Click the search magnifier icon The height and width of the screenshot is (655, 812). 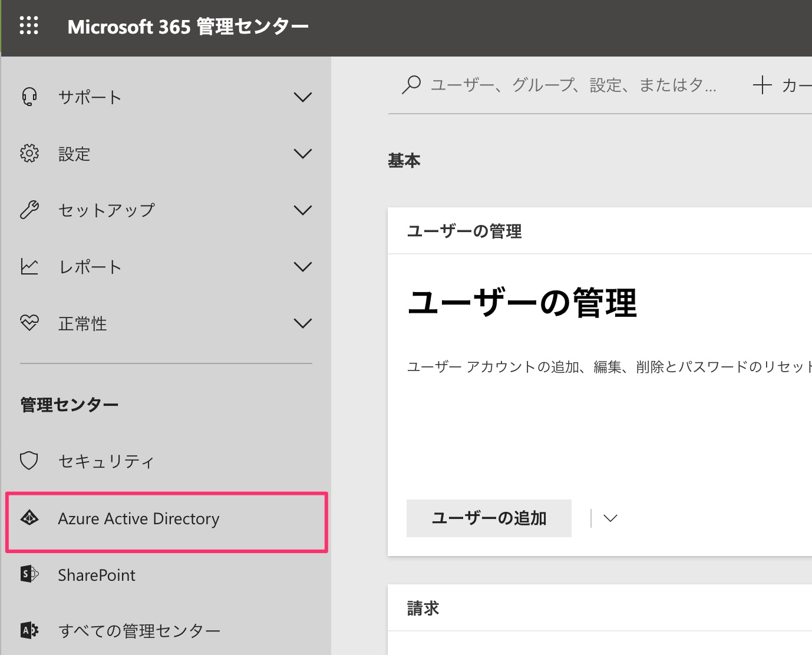pyautogui.click(x=411, y=85)
